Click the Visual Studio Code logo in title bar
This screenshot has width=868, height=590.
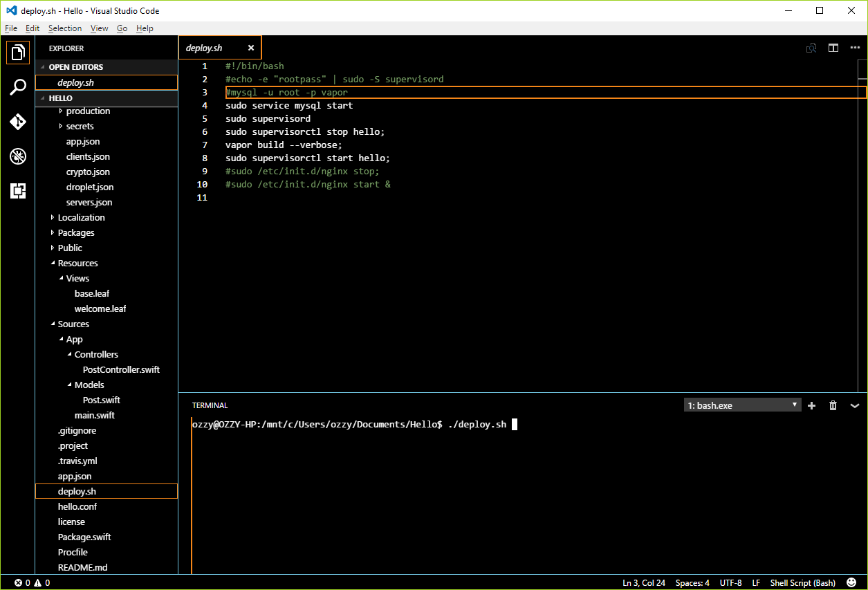tap(11, 10)
